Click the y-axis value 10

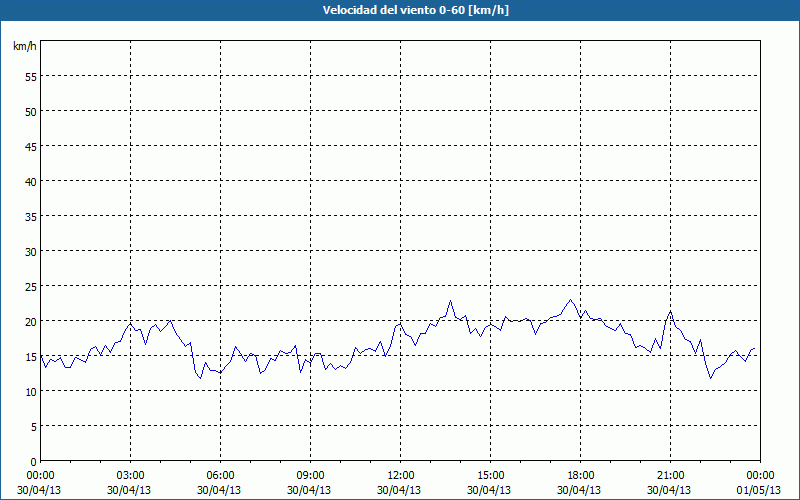31,391
